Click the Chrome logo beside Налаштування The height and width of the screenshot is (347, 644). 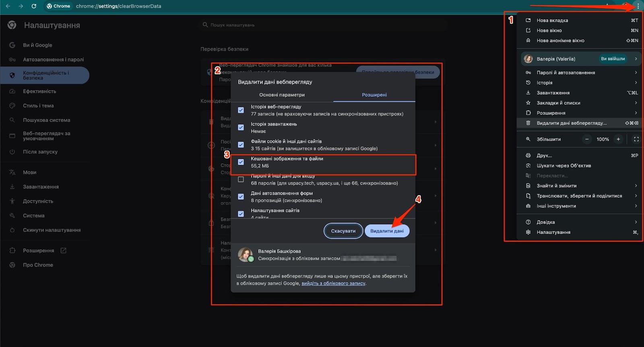pyautogui.click(x=12, y=25)
